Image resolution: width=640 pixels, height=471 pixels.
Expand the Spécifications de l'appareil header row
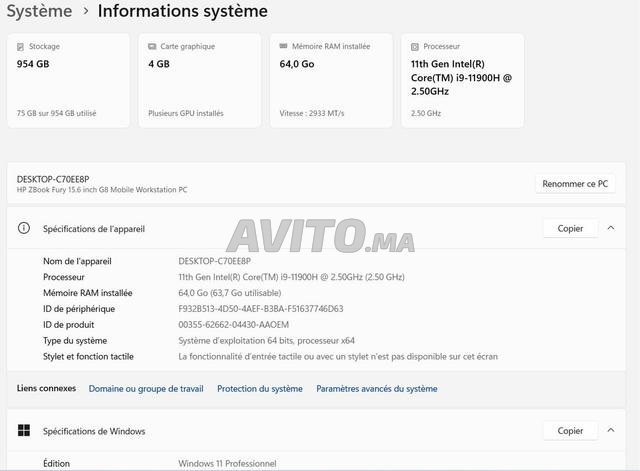coord(316,228)
